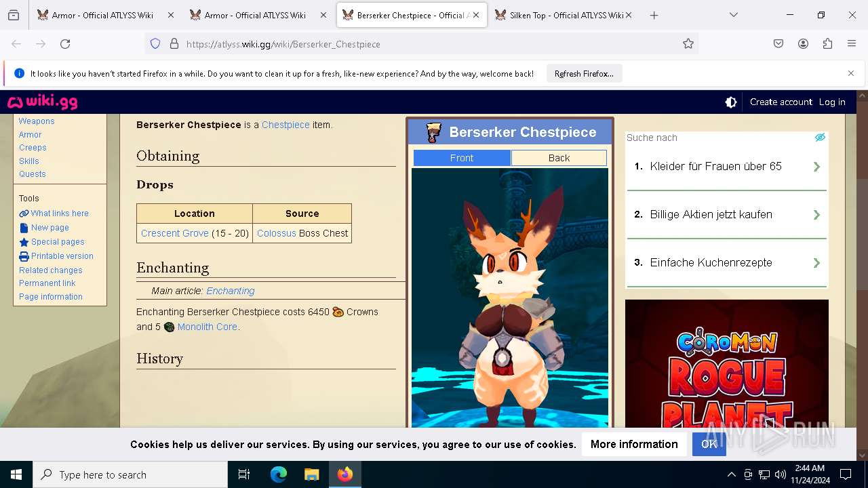
Task: Open site security padlock info
Action: 174,43
